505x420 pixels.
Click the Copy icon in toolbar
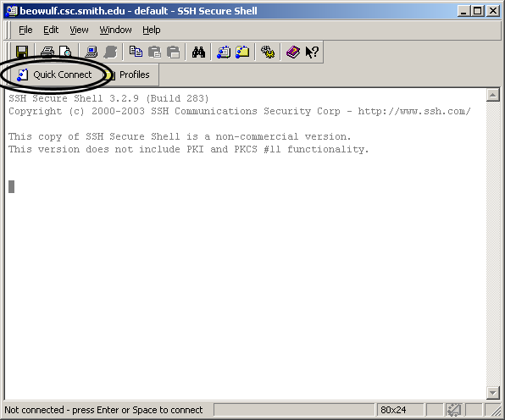click(x=136, y=52)
